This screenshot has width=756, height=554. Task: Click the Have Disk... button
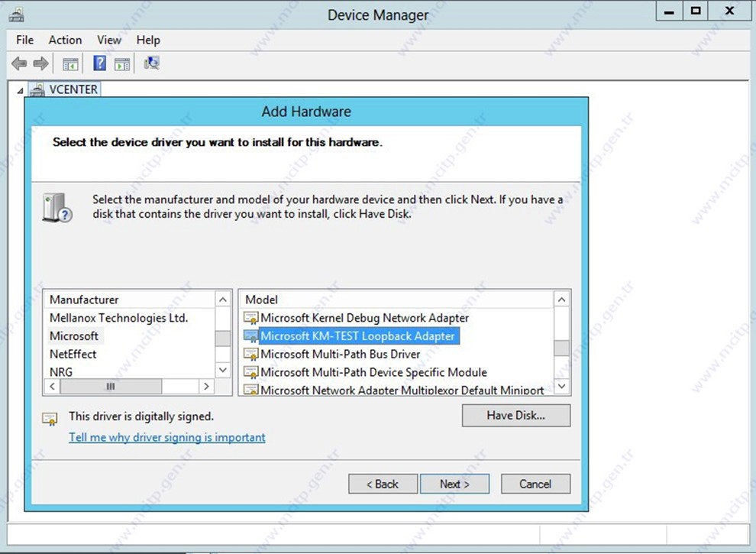pyautogui.click(x=516, y=416)
